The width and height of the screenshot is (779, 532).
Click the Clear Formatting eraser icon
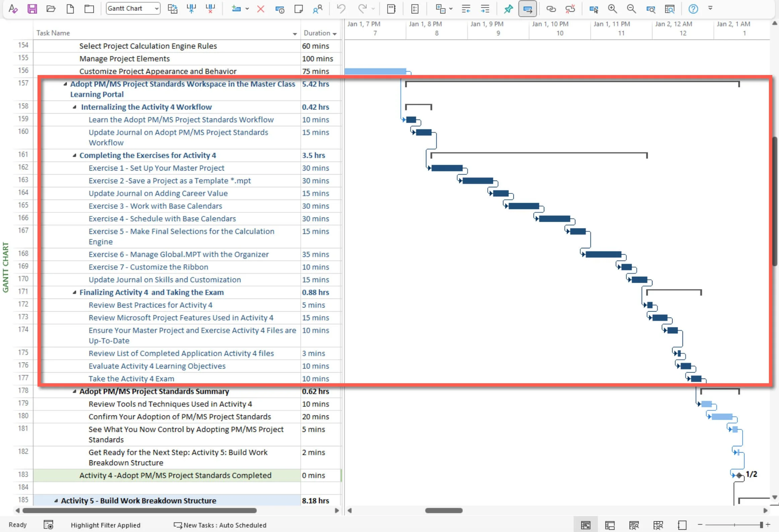pos(13,9)
